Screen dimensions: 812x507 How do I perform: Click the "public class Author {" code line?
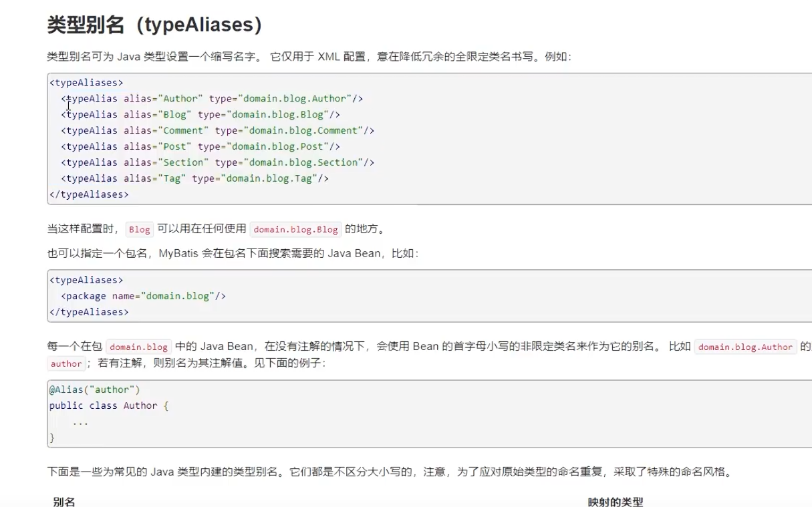click(109, 405)
